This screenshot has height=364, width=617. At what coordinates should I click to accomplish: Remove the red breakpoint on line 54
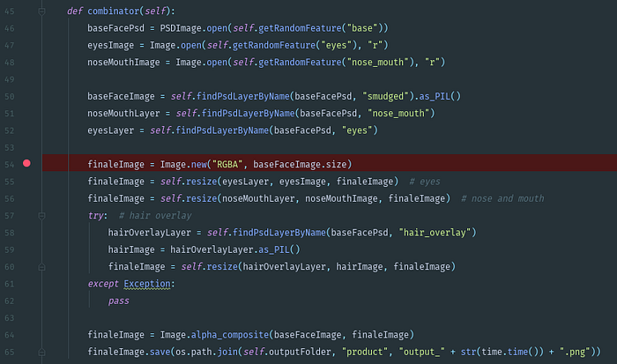point(26,164)
